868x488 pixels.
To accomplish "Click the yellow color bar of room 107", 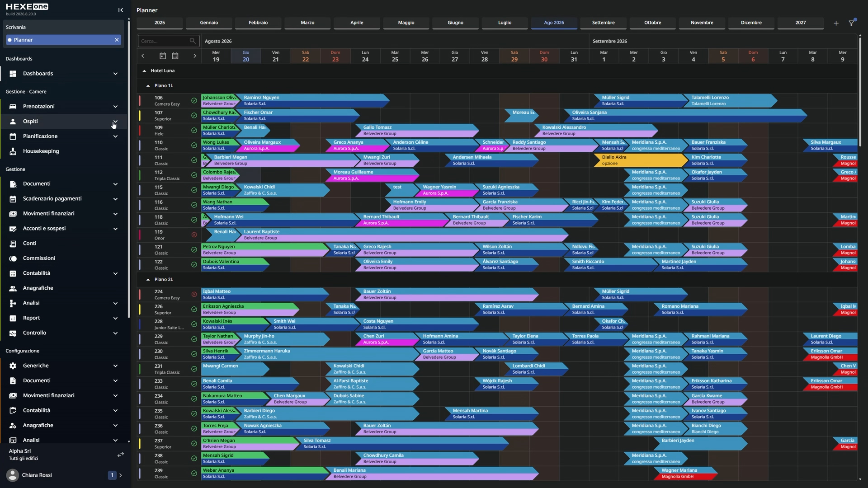I will pyautogui.click(x=140, y=116).
